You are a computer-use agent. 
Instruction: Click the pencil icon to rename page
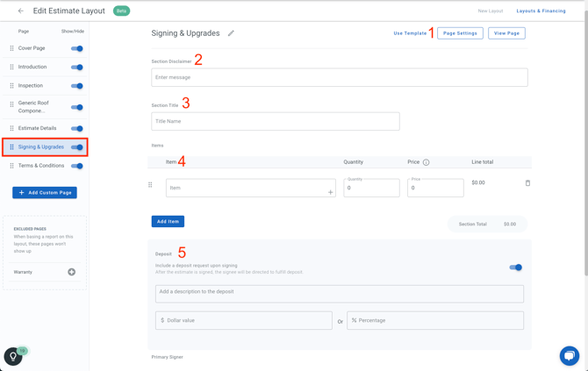(x=232, y=33)
